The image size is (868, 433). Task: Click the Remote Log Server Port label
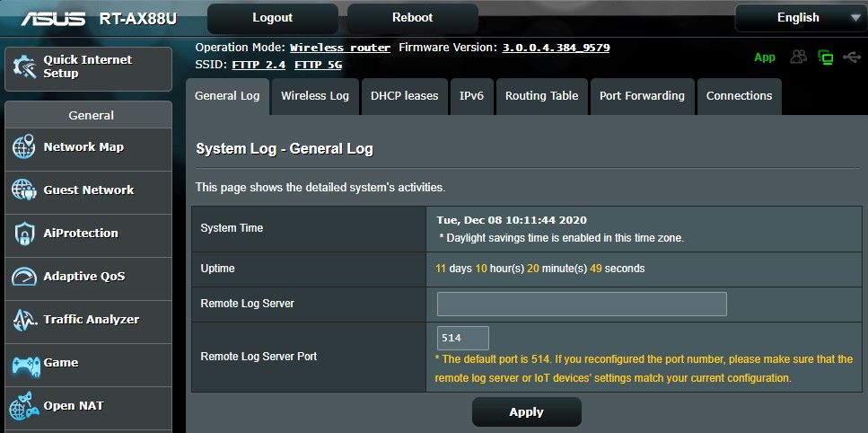click(259, 357)
